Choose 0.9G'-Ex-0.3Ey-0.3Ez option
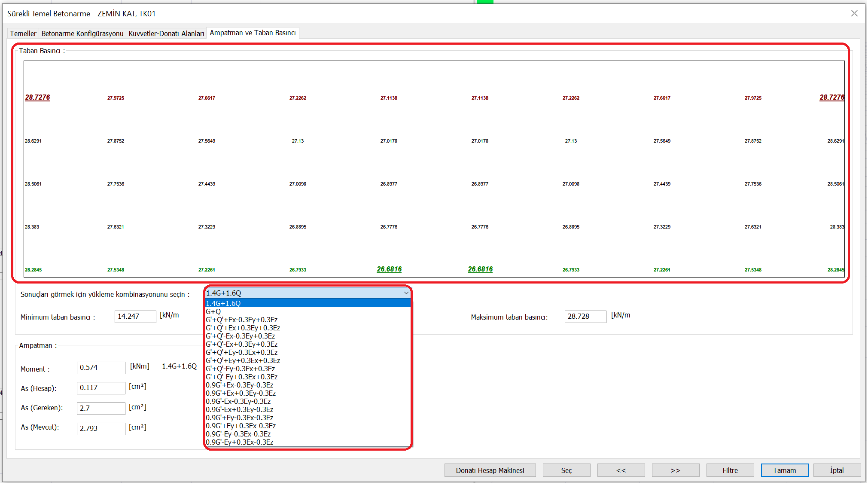Image resolution: width=868 pixels, height=485 pixels. coord(308,401)
